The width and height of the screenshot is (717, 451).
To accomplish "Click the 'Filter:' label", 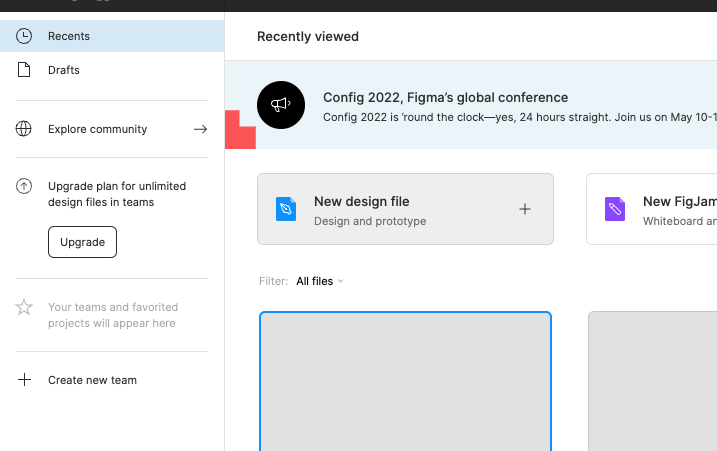I will (273, 281).
